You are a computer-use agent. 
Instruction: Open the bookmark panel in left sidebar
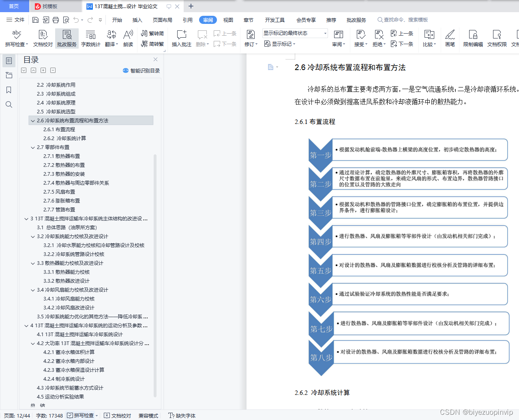pos(9,90)
